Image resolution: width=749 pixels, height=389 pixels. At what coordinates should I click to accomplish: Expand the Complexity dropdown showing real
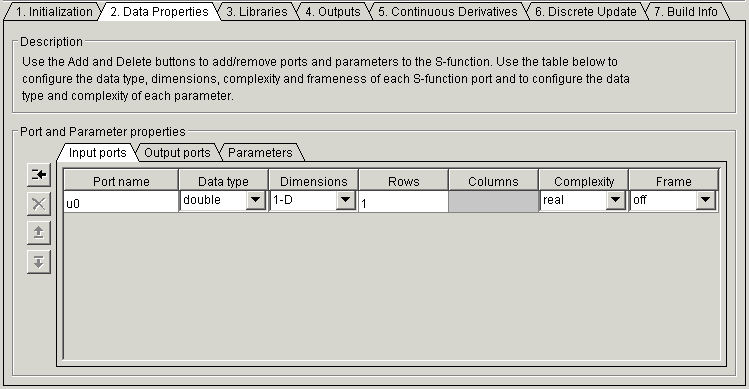[616, 200]
